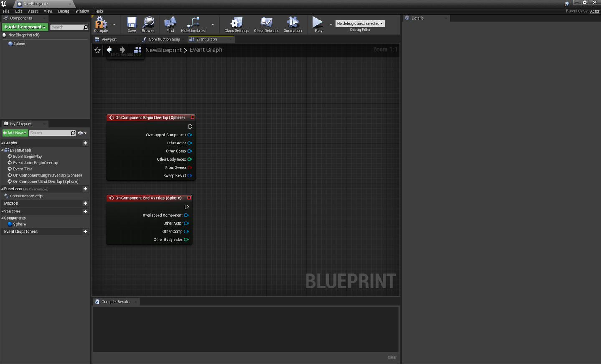Image resolution: width=601 pixels, height=364 pixels.
Task: Open the Add Component dropdown
Action: (x=25, y=27)
